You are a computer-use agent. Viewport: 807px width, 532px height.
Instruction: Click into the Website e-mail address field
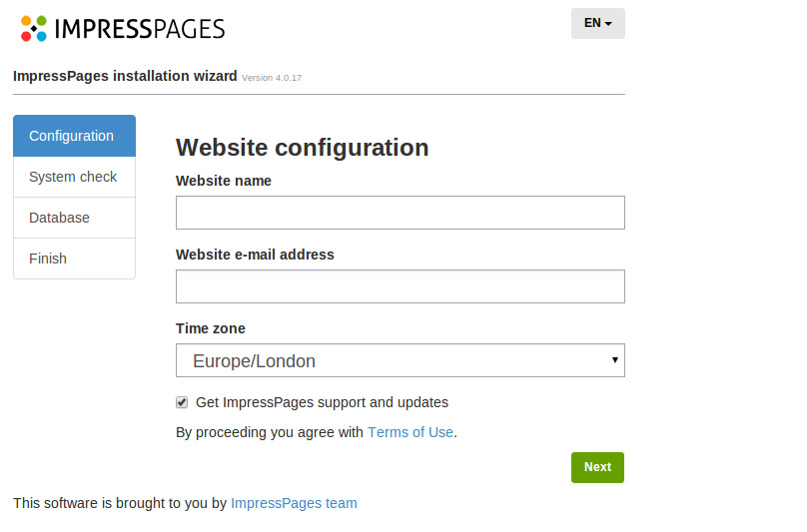click(x=400, y=286)
